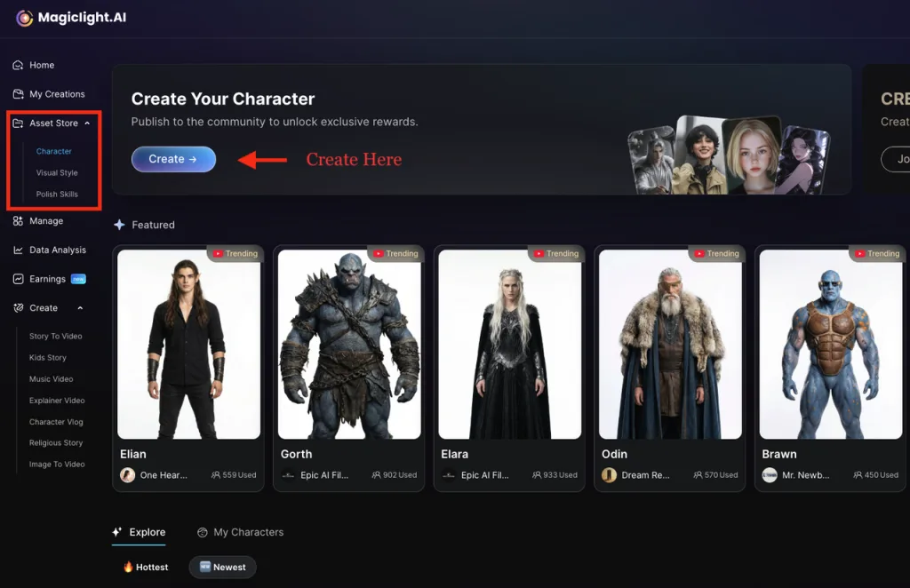
Task: Open Music Video in Create menu
Action: click(x=51, y=379)
